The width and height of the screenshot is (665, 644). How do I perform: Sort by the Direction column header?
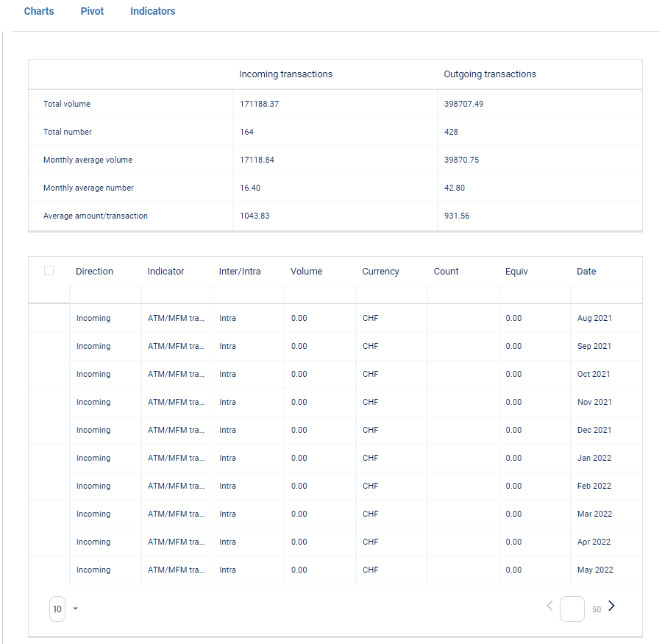click(x=94, y=272)
